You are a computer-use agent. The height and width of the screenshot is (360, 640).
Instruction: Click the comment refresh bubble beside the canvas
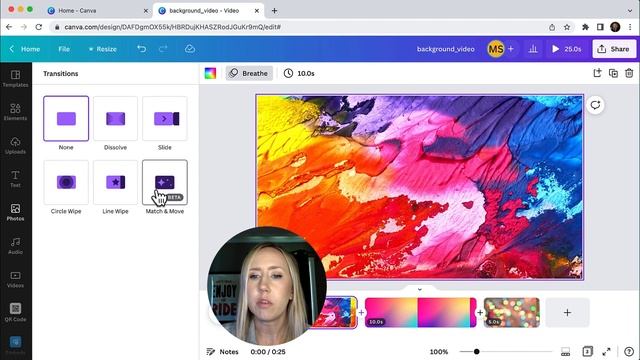[x=595, y=105]
